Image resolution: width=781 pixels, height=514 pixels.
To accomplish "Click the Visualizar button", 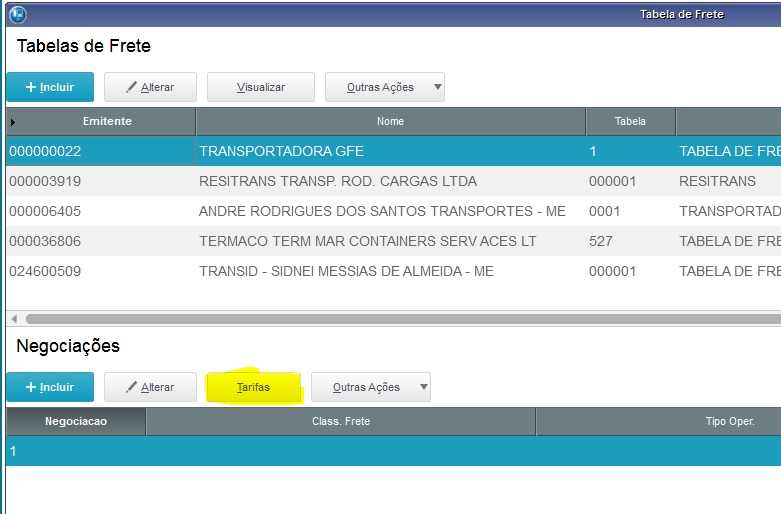I will click(x=261, y=87).
